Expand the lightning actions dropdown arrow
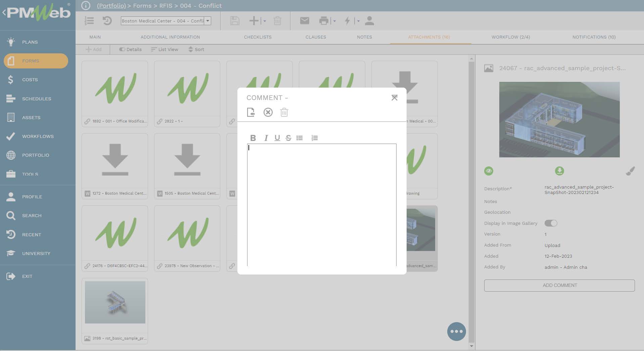 [358, 21]
